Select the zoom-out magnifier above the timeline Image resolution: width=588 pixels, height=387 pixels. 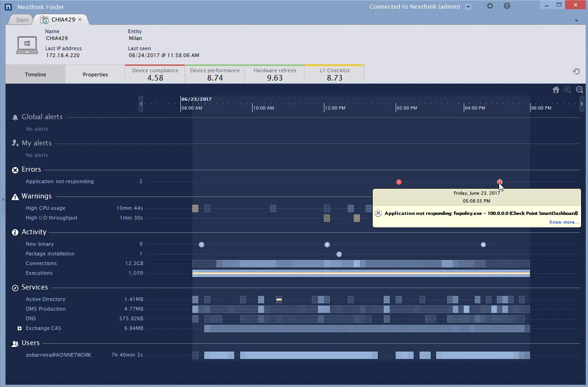coord(579,90)
